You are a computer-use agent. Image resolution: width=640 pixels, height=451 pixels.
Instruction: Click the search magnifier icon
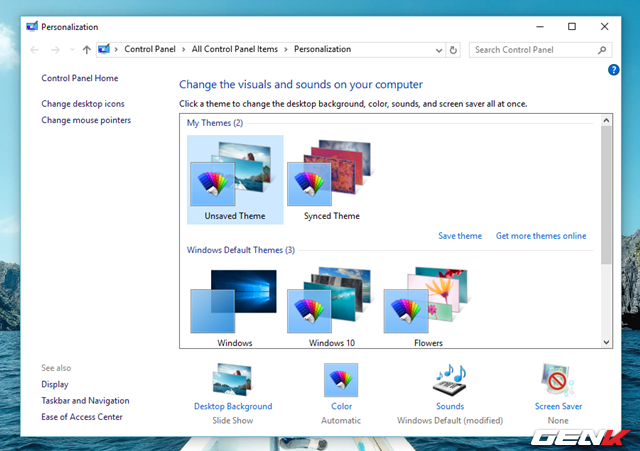[x=602, y=50]
